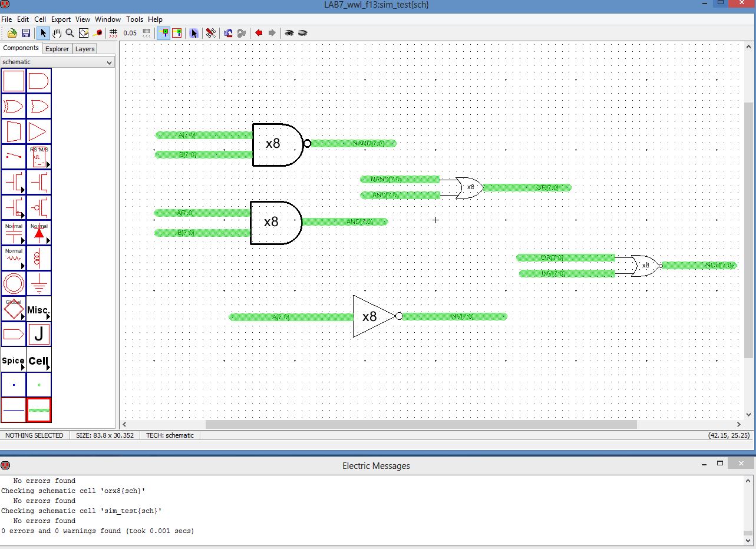
Task: Open the Cell menu
Action: pyautogui.click(x=40, y=19)
